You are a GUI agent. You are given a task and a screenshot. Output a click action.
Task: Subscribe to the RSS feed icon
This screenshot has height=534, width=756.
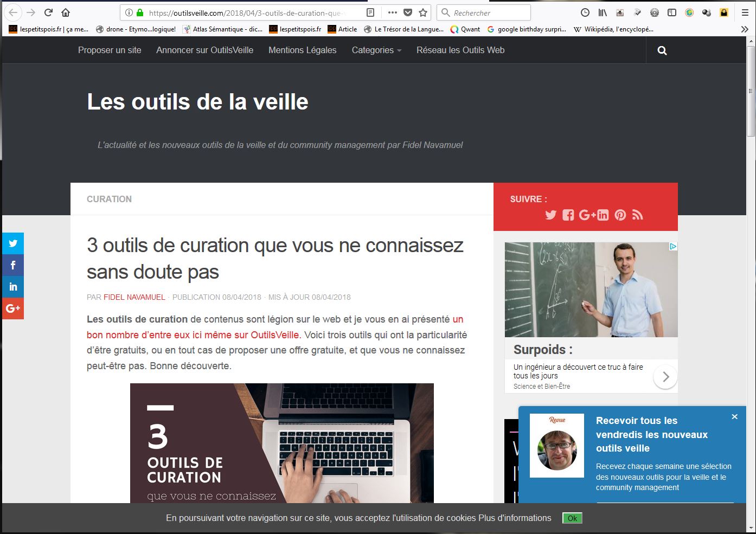pos(638,215)
